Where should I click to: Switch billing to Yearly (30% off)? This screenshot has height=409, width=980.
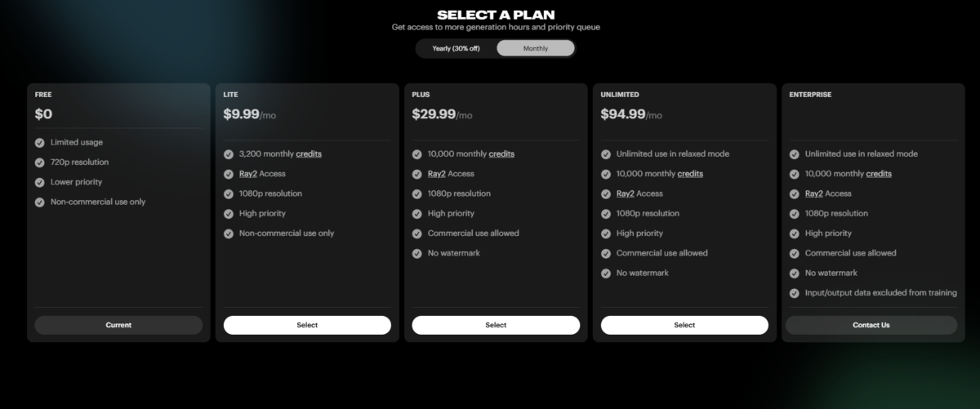point(456,48)
